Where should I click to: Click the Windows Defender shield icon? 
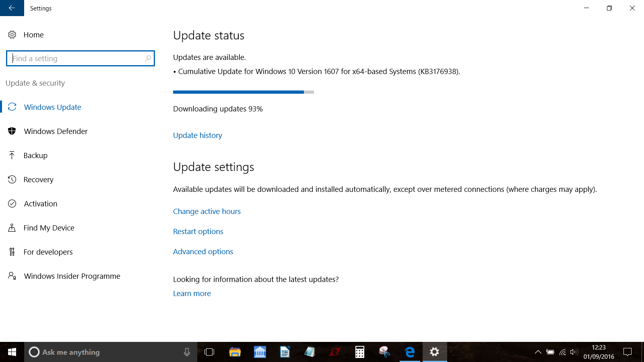click(12, 131)
